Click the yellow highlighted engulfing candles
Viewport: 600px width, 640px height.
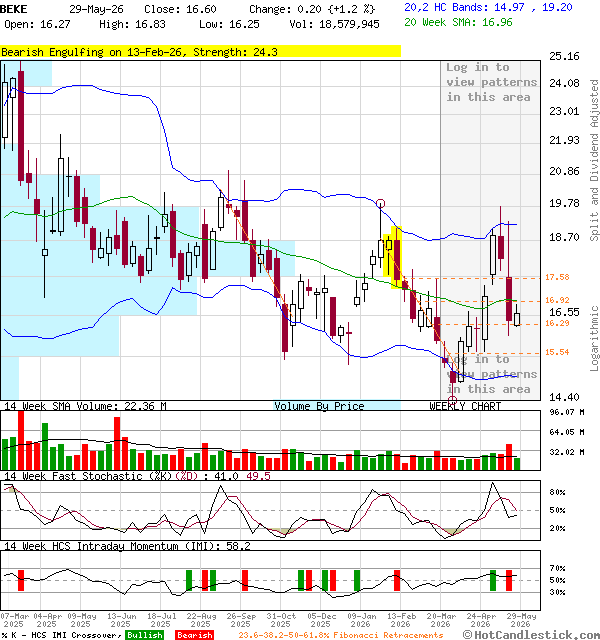click(x=393, y=258)
